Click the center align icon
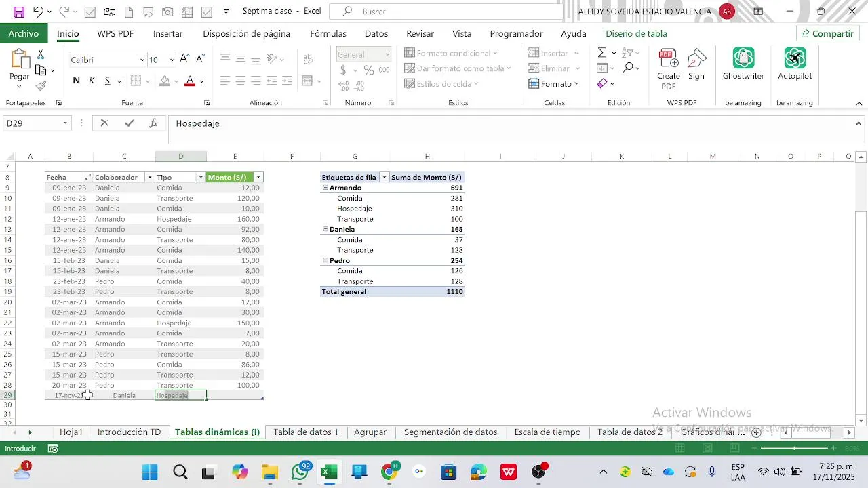 tap(240, 81)
